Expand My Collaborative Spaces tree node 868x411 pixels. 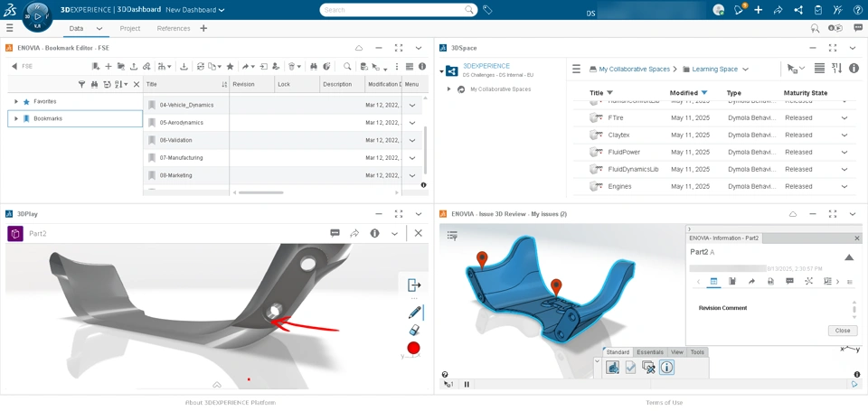click(449, 89)
